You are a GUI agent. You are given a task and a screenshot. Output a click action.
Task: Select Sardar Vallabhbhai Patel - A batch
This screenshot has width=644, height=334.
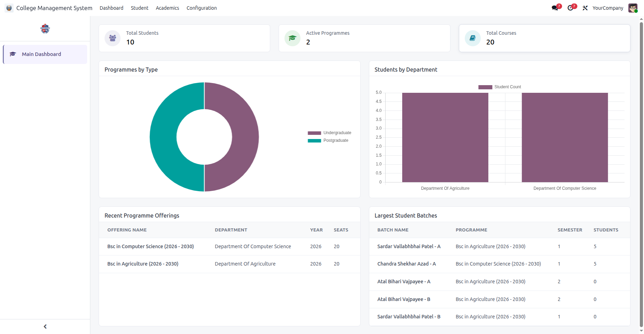409,246
